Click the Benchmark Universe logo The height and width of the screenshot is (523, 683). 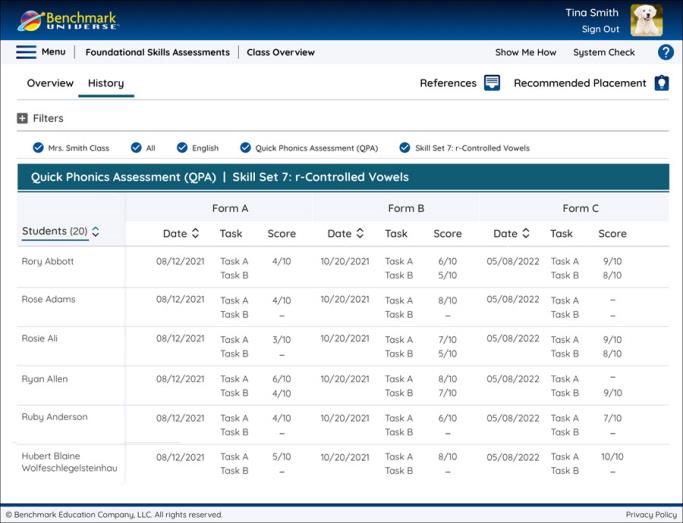tap(68, 20)
